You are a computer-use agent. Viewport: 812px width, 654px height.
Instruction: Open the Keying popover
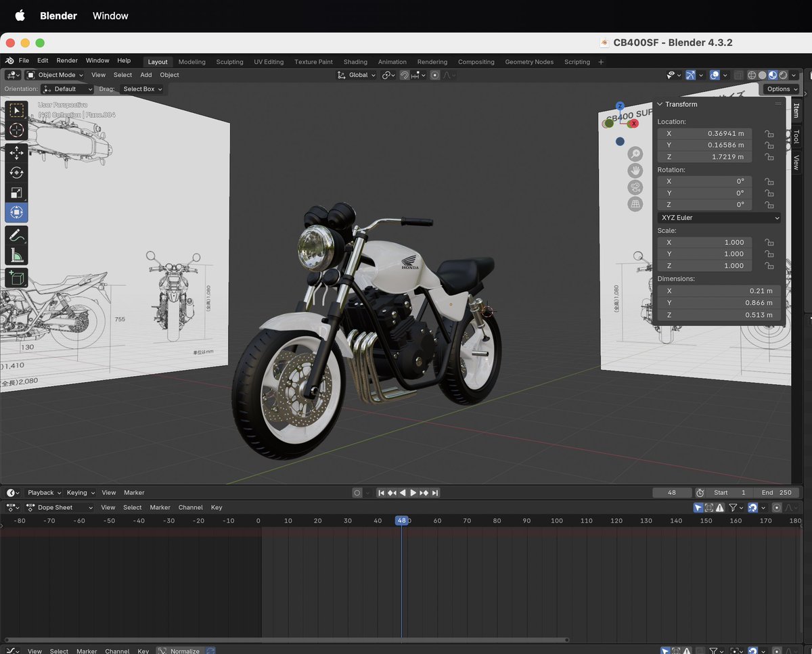[81, 493]
